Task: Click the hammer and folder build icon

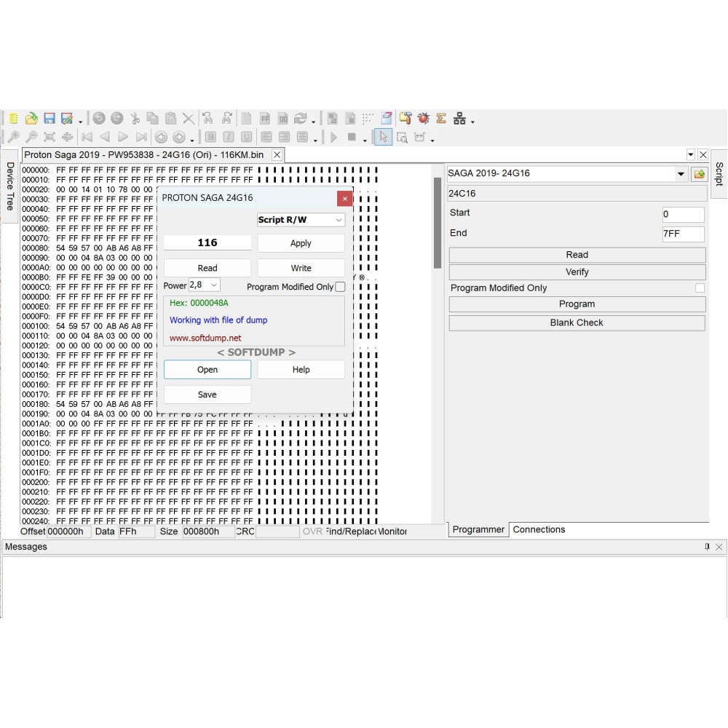Action: tap(405, 119)
